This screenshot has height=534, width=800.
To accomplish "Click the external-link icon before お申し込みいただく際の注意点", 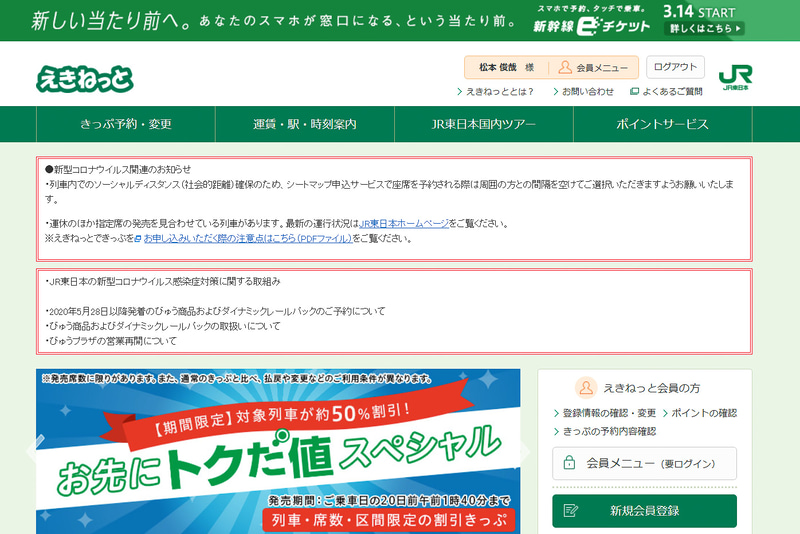I will [138, 239].
